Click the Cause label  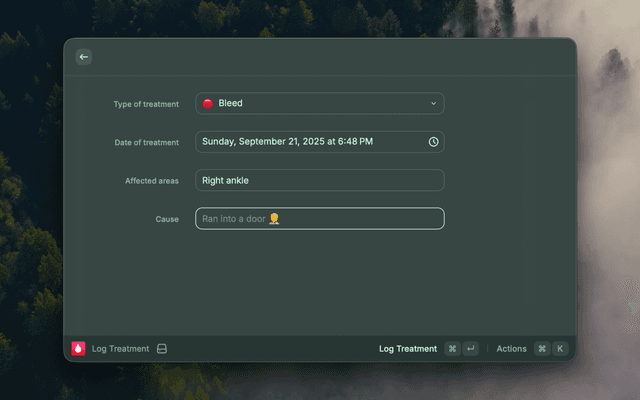167,219
